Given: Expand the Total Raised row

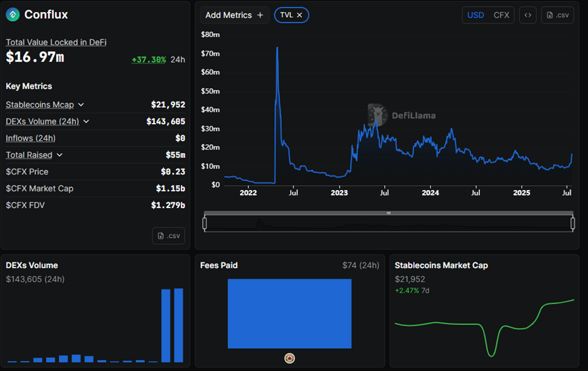Looking at the screenshot, I should pyautogui.click(x=59, y=155).
